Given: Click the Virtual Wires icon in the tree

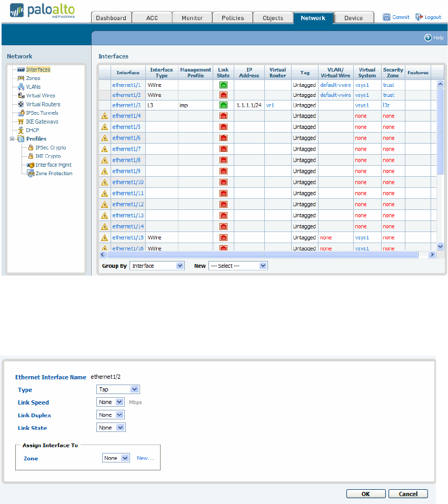Looking at the screenshot, I should (x=21, y=95).
